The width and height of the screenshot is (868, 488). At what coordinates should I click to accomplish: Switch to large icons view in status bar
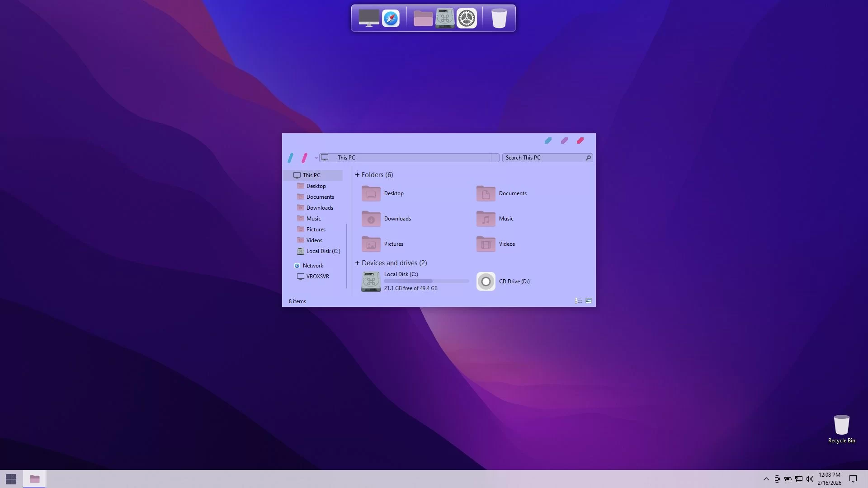[589, 301]
